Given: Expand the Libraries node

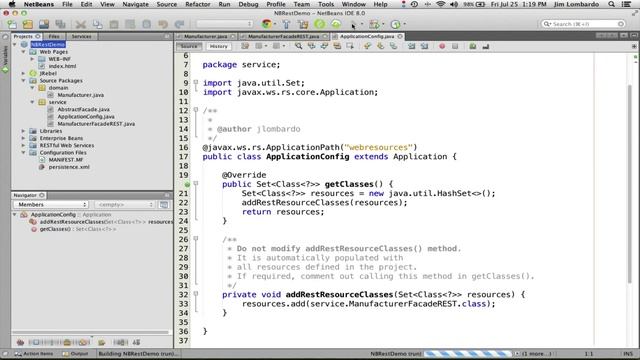Looking at the screenshot, I should click(23, 131).
